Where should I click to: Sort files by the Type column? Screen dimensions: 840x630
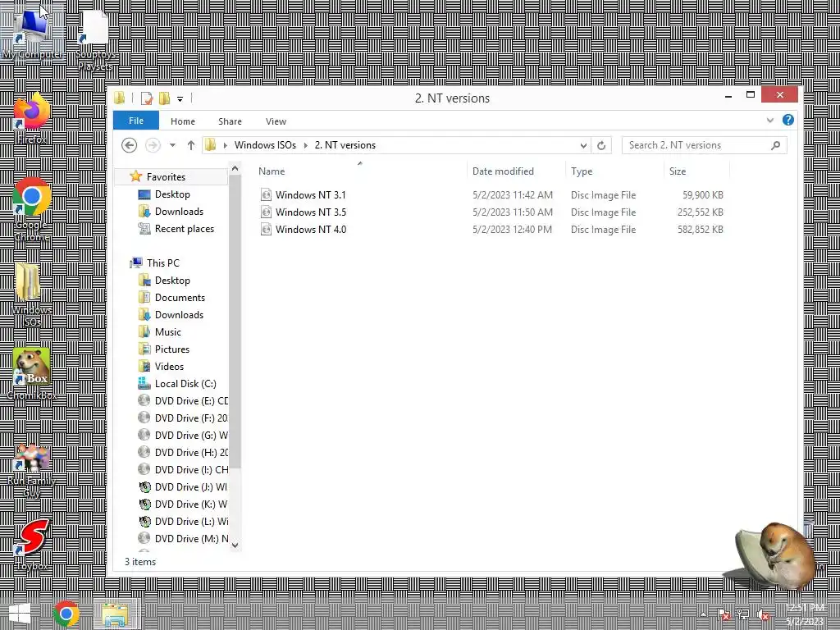pyautogui.click(x=614, y=171)
